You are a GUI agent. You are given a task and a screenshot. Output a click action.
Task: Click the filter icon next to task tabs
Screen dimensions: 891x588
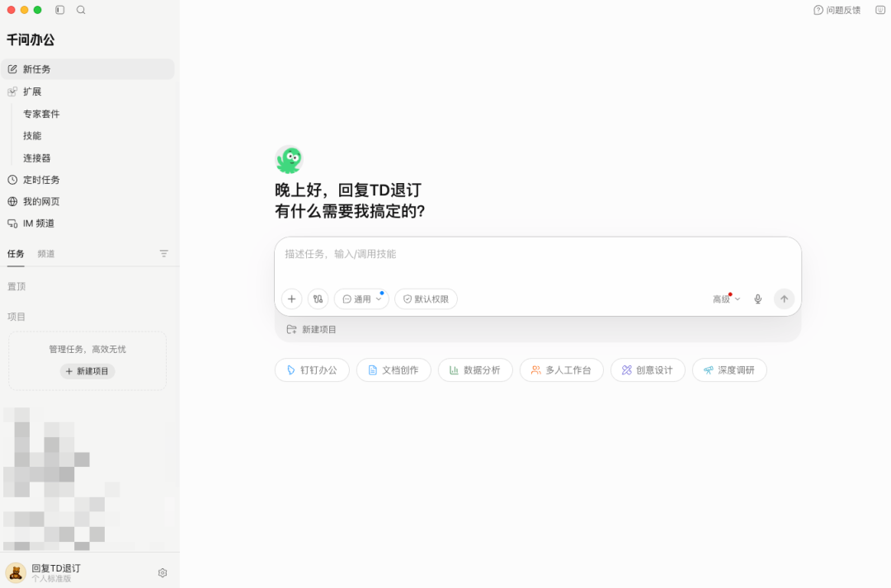tap(163, 253)
